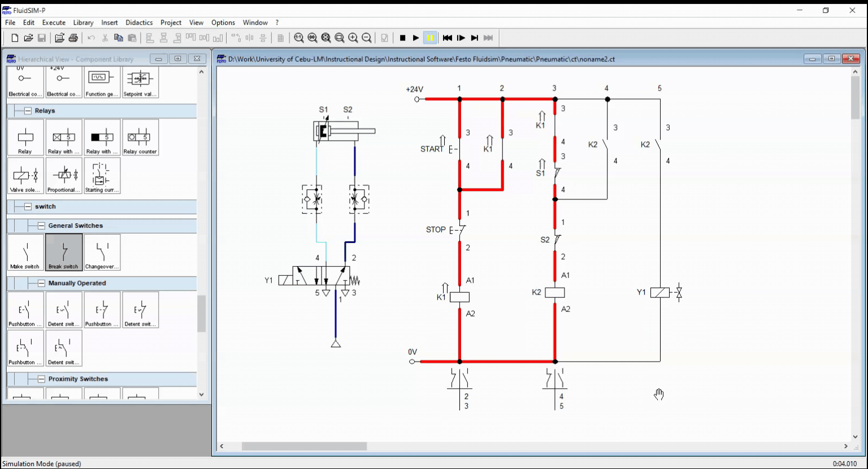Choose the Make switch component
This screenshot has width=868, height=469.
[x=25, y=253]
